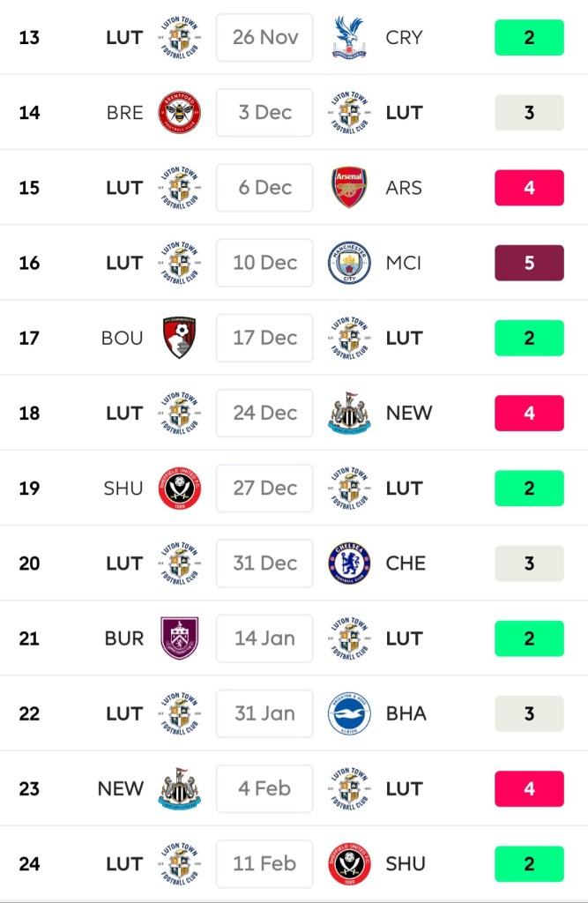
Task: Open the 10 Dec fixture date box
Action: (264, 263)
